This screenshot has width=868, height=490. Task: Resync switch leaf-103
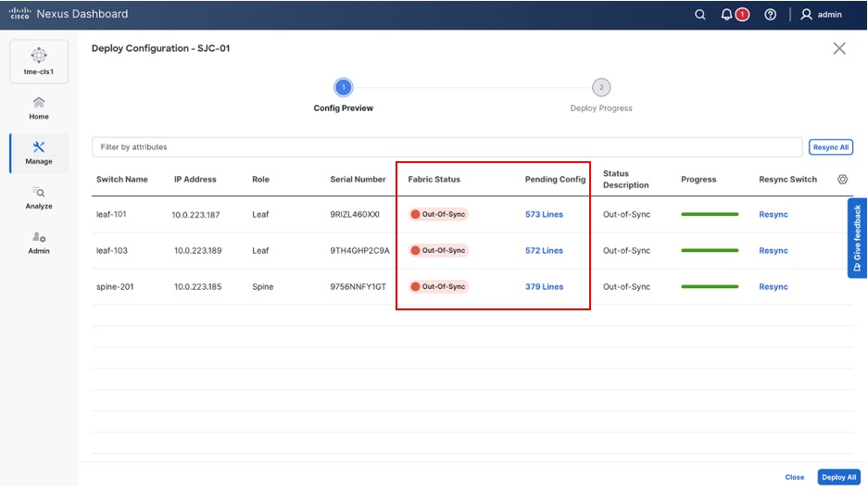click(774, 251)
